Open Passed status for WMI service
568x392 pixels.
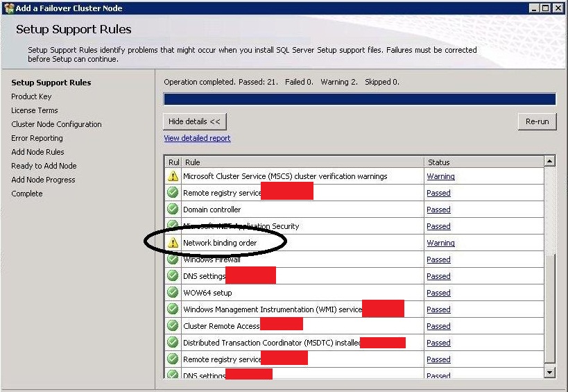click(x=438, y=309)
